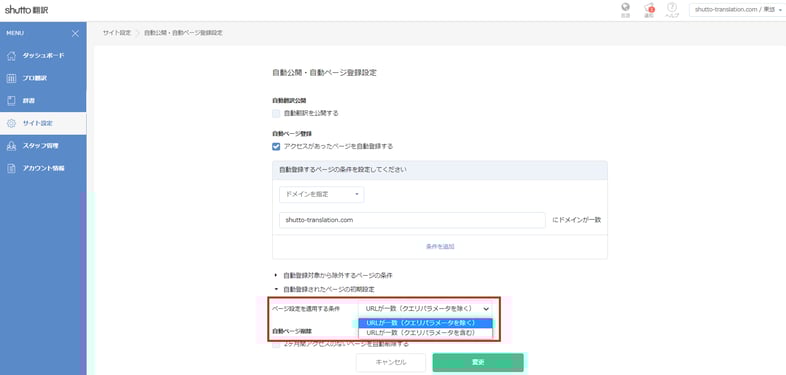Open アカウント情報 menu item

pyautogui.click(x=43, y=168)
